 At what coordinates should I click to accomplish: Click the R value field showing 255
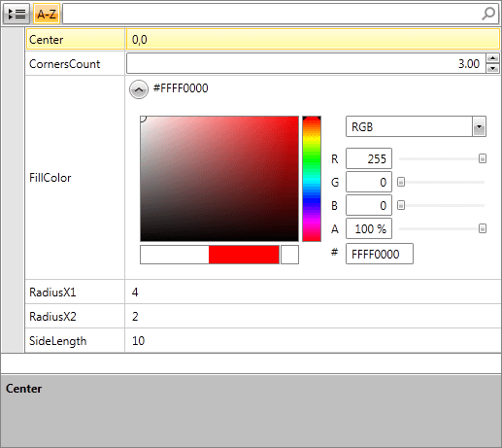tap(369, 158)
